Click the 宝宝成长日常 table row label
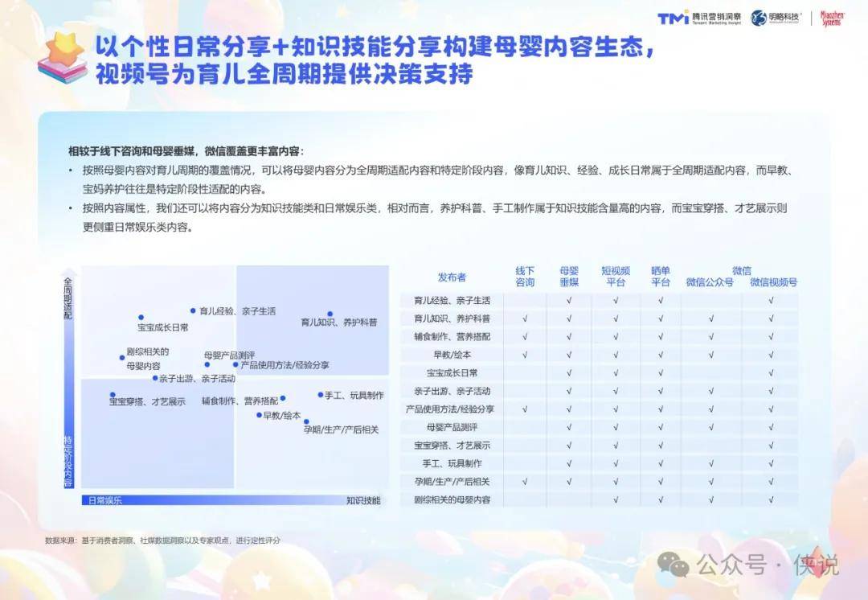Viewport: 868px width, 600px height. tap(452, 373)
